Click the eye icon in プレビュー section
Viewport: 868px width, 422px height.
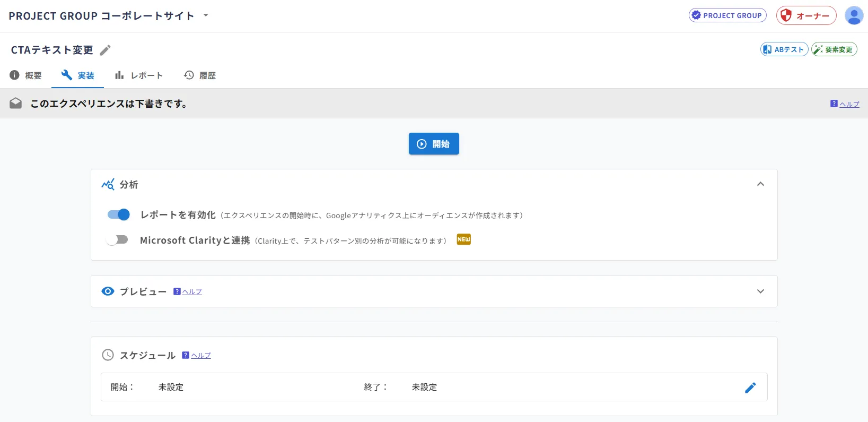[108, 291]
